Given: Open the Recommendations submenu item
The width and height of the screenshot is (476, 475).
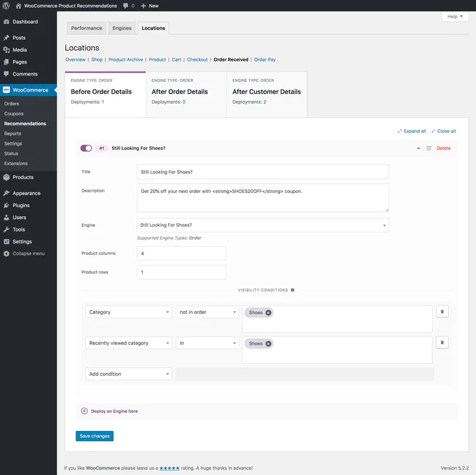Looking at the screenshot, I should 25,123.
